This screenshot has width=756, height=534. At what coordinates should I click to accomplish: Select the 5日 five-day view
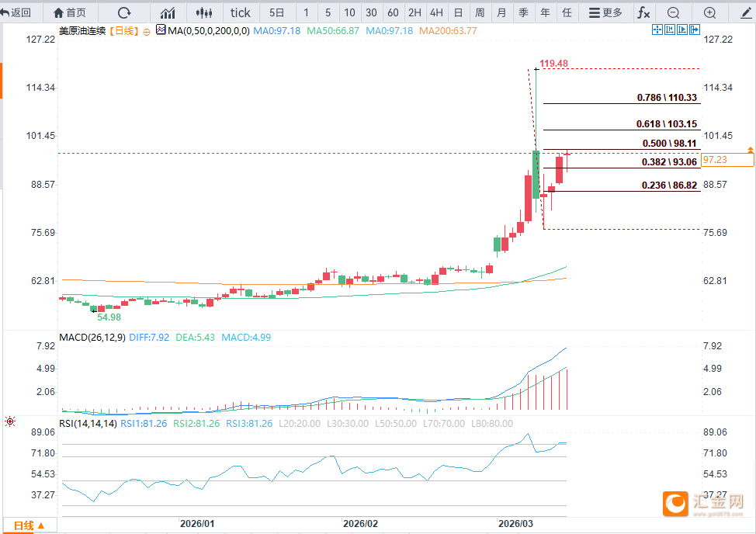pos(277,12)
